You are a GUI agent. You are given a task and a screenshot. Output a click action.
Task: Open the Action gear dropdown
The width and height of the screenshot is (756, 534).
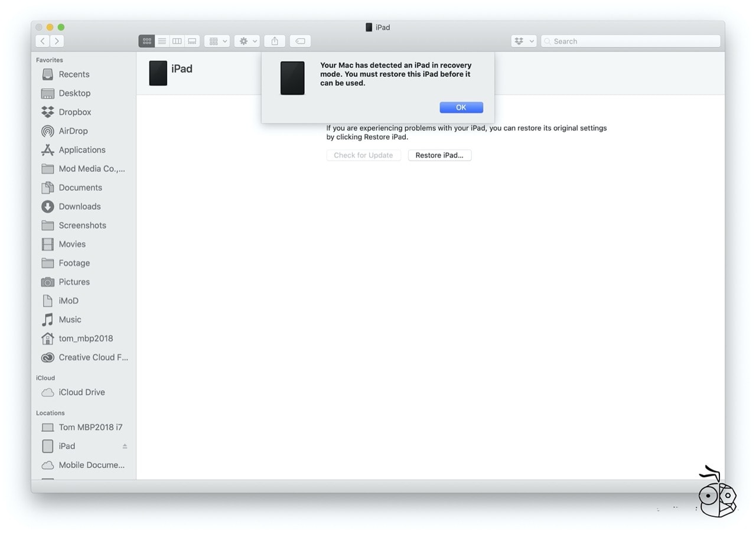(246, 41)
